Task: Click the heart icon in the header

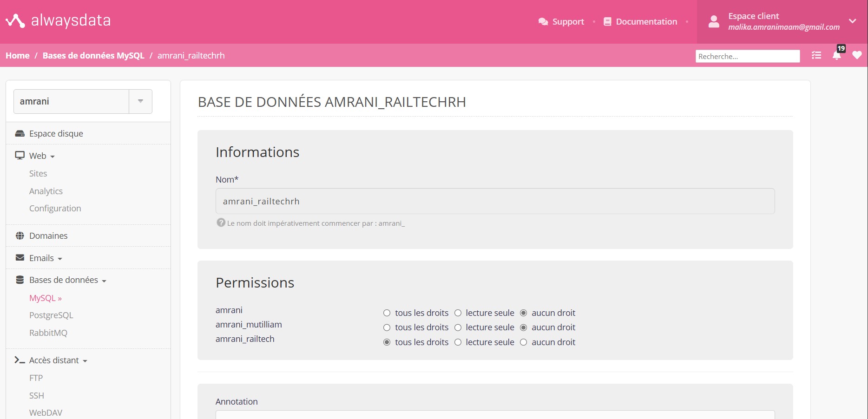Action: [x=857, y=55]
